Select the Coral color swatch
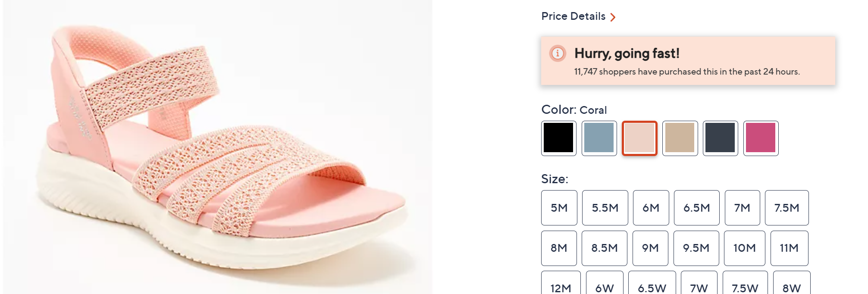 (x=639, y=138)
